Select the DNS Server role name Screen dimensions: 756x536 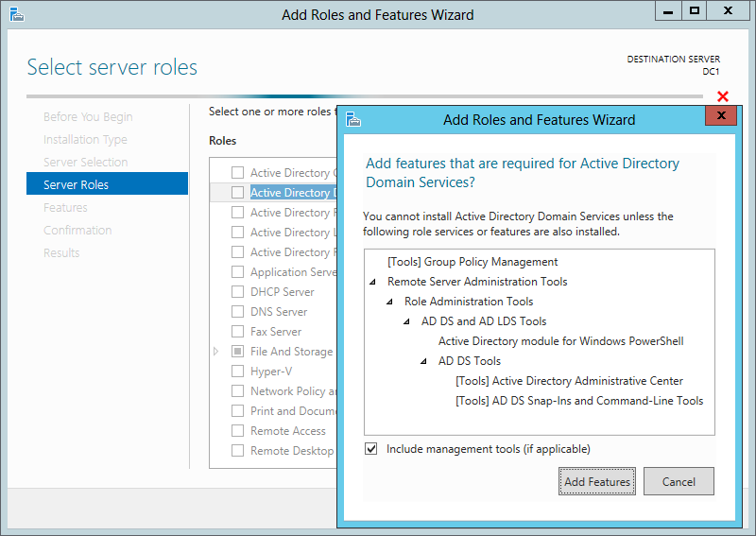point(279,312)
